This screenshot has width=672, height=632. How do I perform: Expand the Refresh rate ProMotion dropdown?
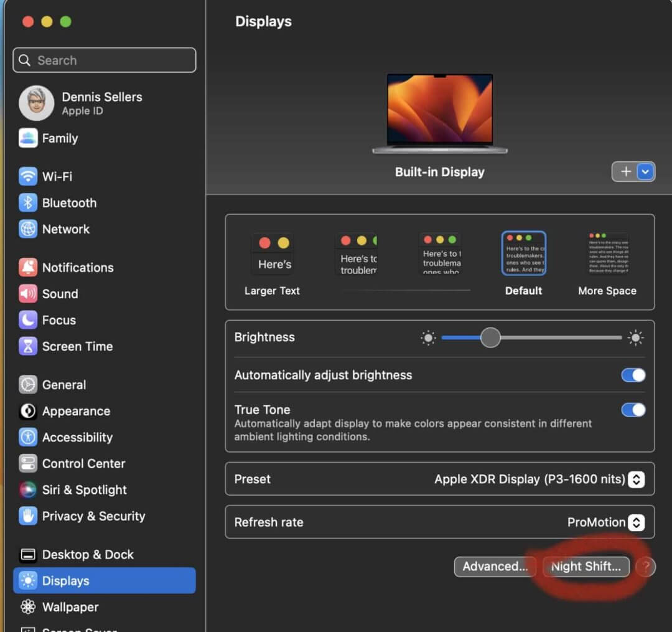[635, 522]
